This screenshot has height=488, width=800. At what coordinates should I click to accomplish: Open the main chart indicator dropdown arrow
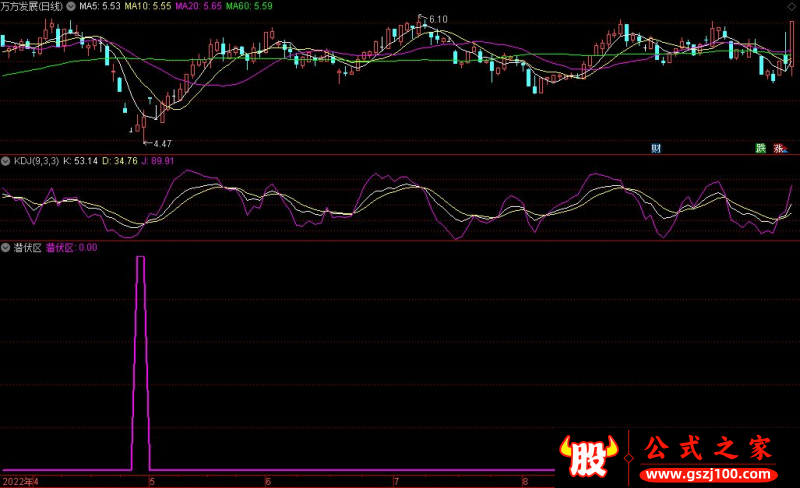point(70,6)
